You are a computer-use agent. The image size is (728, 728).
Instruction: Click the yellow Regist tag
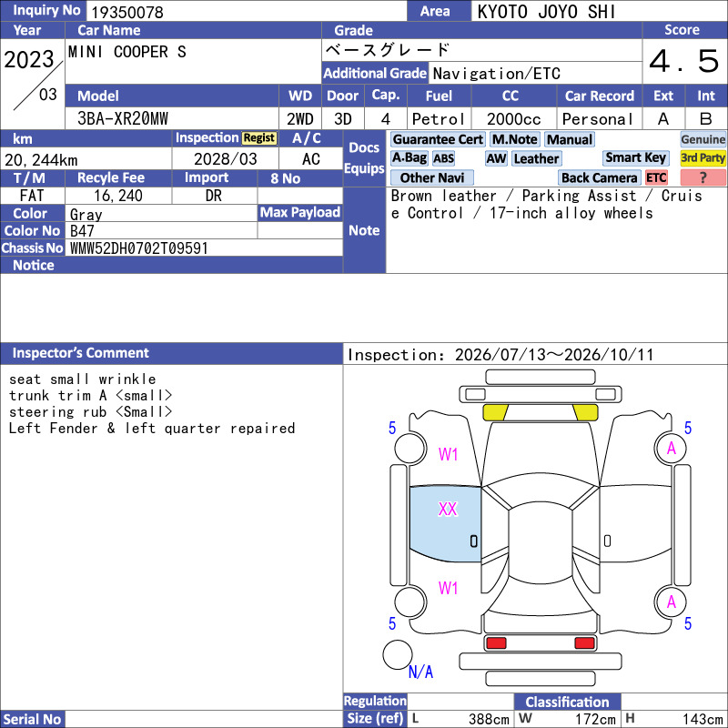[x=259, y=138]
